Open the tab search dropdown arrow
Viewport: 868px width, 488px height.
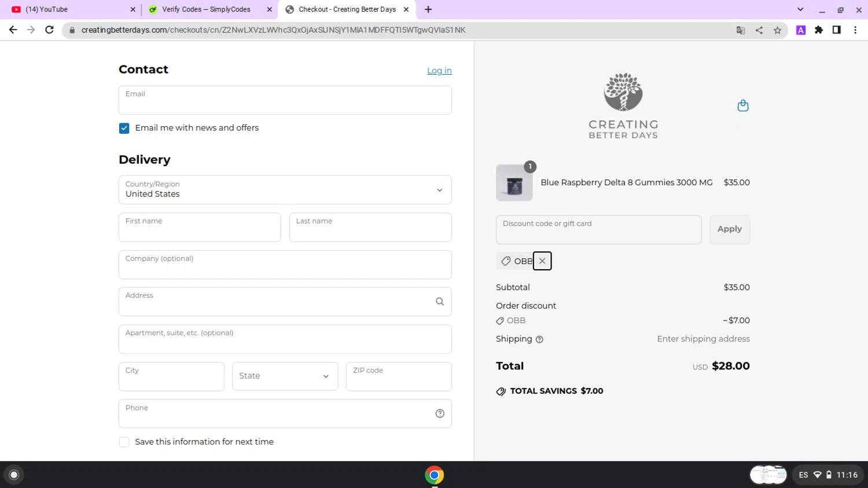tap(800, 9)
